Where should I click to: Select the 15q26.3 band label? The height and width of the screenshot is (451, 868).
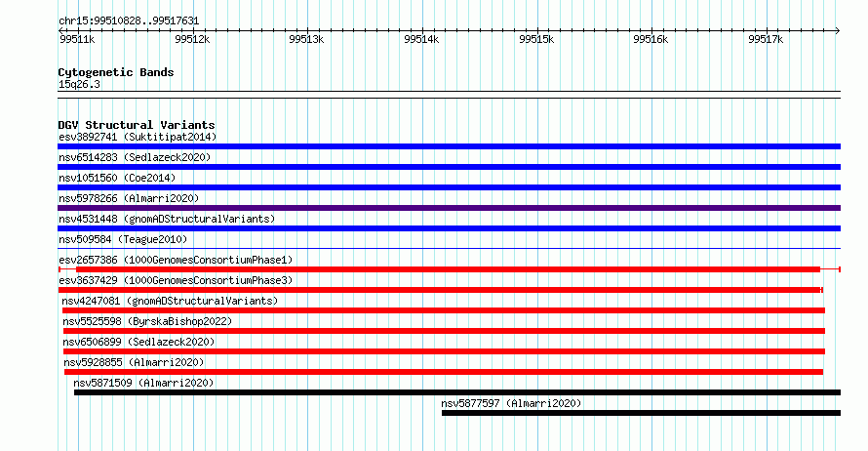pos(79,84)
